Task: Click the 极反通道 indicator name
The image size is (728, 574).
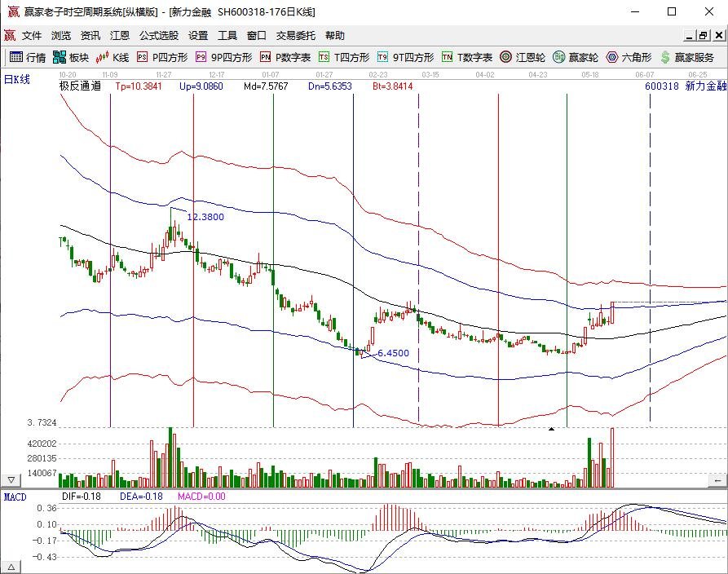Action: [80, 86]
